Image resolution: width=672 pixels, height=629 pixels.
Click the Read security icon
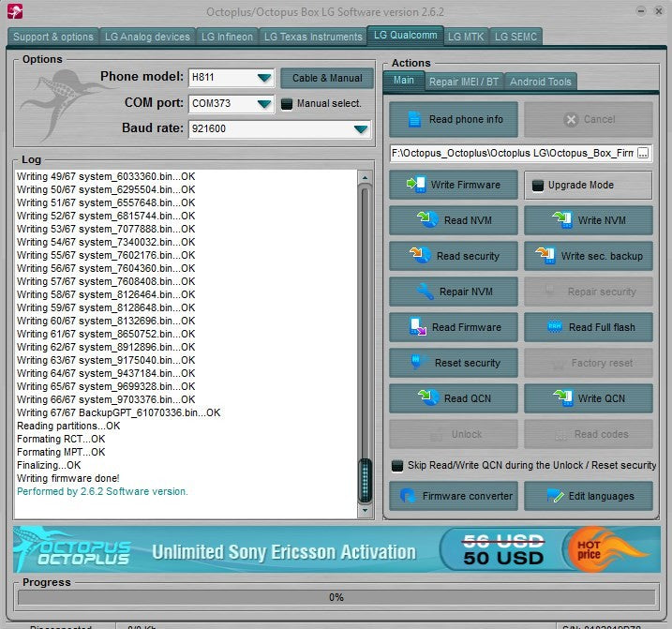[x=420, y=256]
